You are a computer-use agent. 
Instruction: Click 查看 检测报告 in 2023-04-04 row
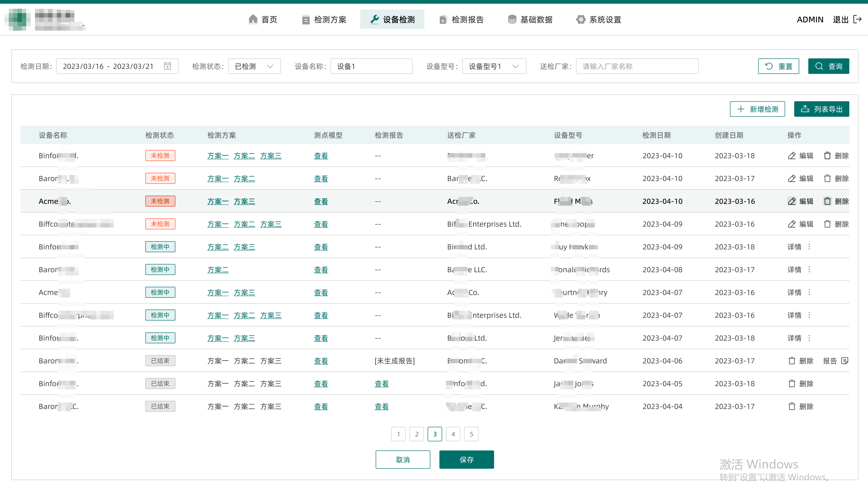[382, 406]
